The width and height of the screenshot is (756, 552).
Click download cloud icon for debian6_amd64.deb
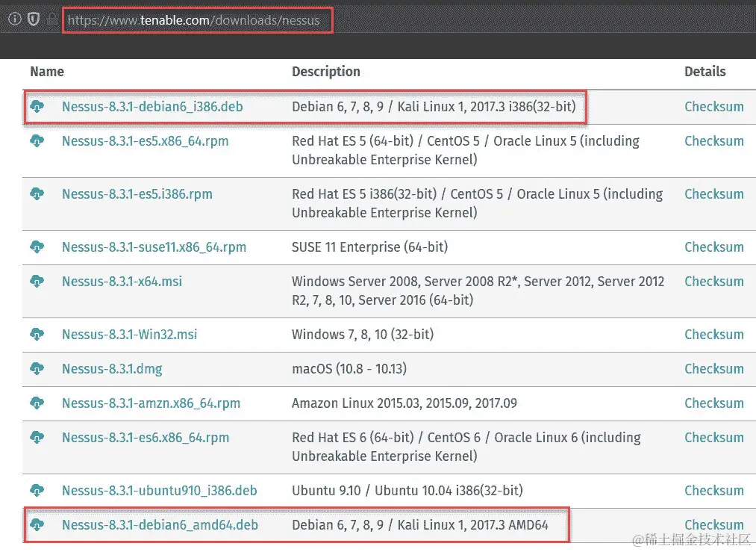pyautogui.click(x=37, y=525)
